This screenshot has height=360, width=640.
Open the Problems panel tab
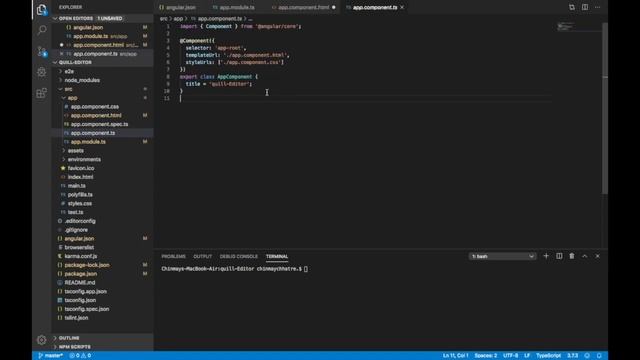173,256
